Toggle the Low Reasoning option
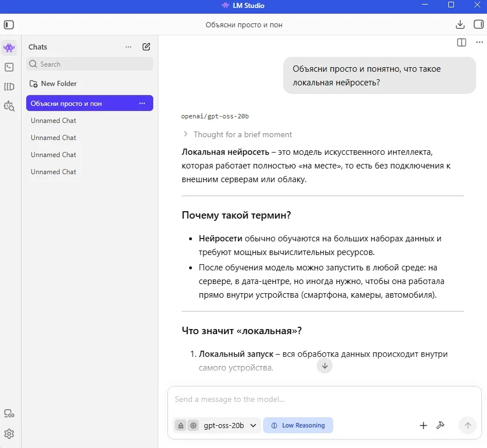Viewport: 487px width, 448px height. click(298, 425)
